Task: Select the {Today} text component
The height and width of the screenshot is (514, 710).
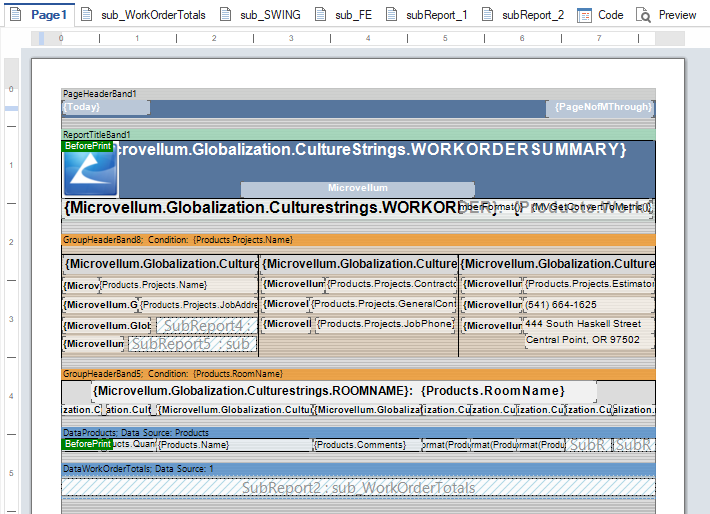Action: coord(106,107)
